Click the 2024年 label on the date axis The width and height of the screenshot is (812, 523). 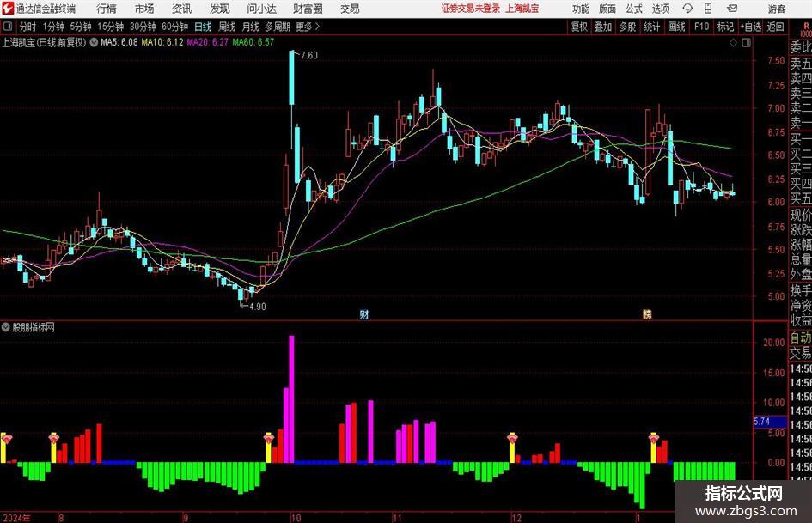click(16, 518)
